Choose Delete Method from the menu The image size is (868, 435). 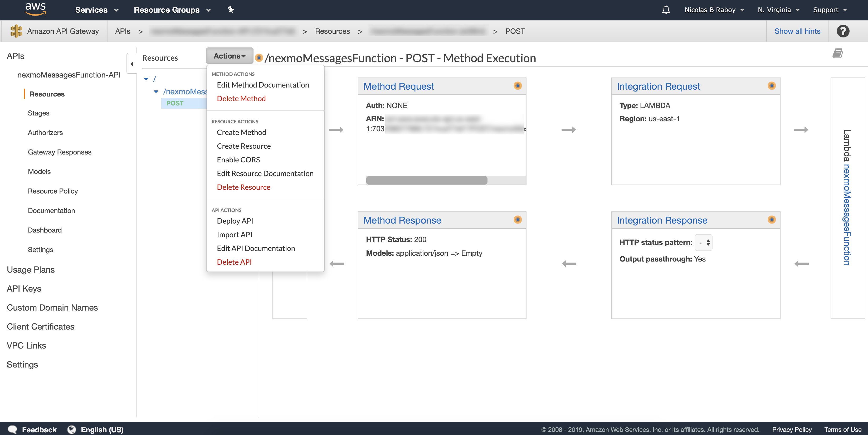[241, 98]
